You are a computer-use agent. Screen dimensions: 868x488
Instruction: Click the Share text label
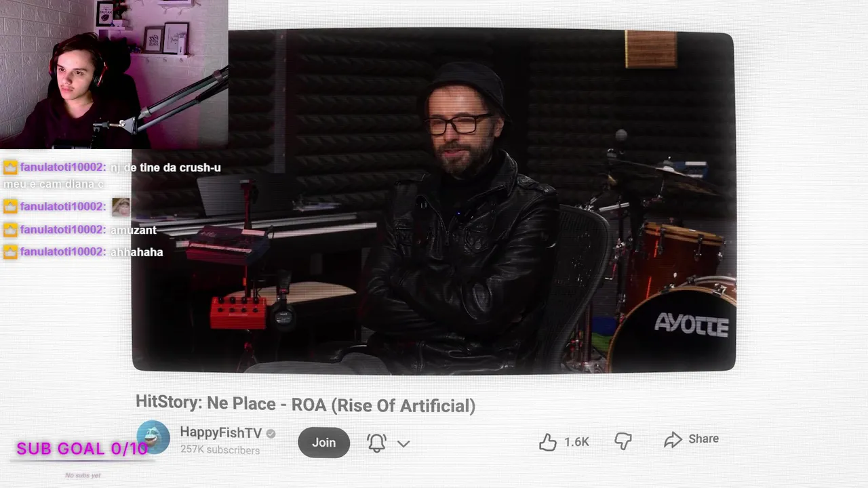pos(703,439)
